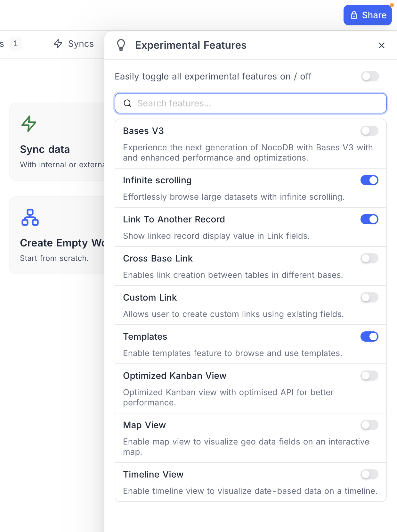Screen dimensions: 397x532
Task: Turn on Map View toggle
Action: [369, 425]
